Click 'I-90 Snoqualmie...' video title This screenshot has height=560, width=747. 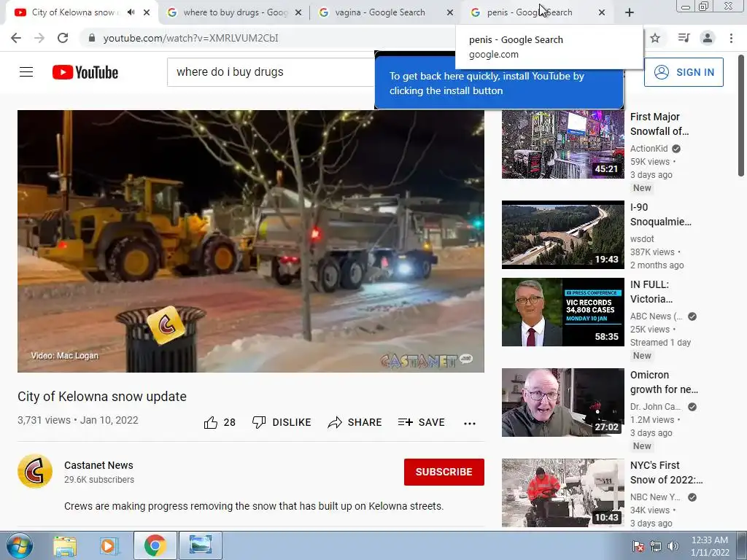tap(660, 214)
